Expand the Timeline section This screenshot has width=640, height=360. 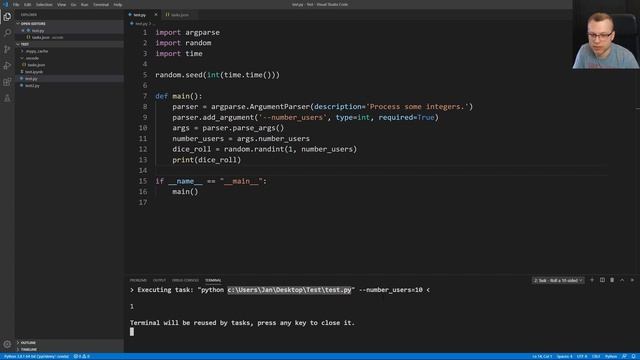[69, 349]
